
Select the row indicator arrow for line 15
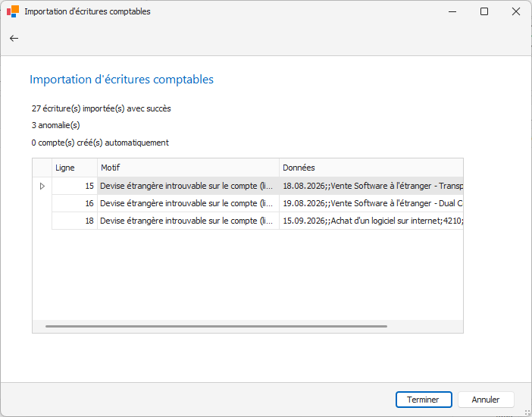click(42, 186)
